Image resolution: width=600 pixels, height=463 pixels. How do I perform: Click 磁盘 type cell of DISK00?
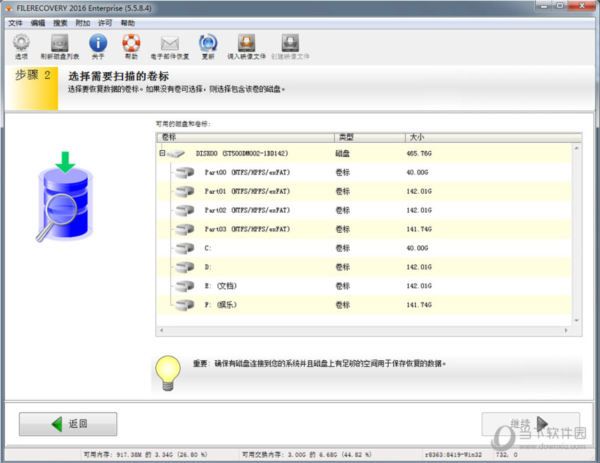point(342,153)
